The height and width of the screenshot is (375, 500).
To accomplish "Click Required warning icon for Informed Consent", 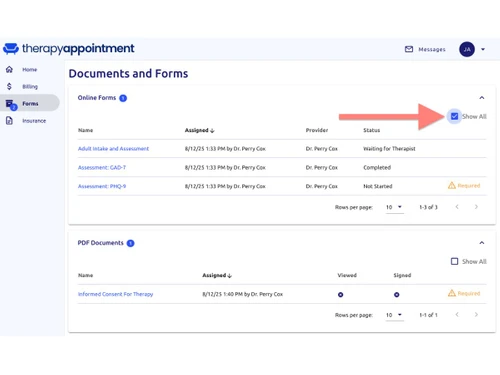I will [x=452, y=293].
